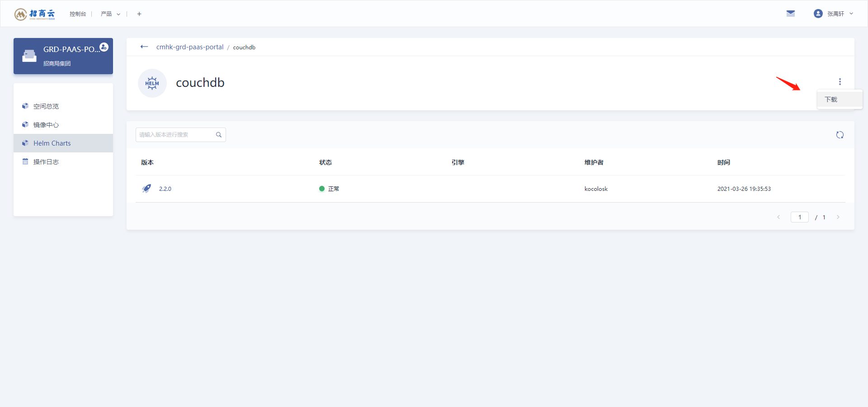Click the 状态 column header
This screenshot has height=407, width=868.
tap(325, 162)
